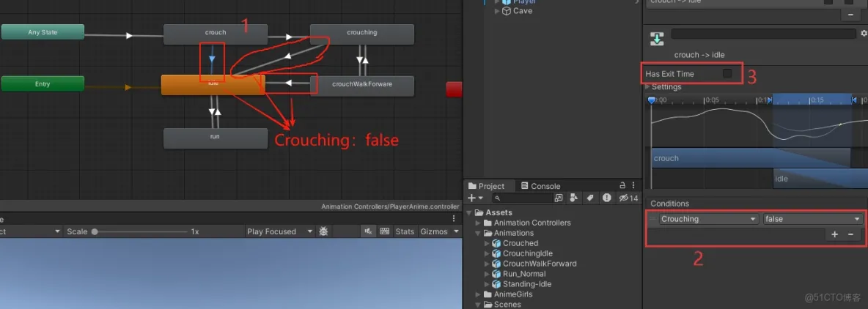Expand the AnimeGirls folder arrow
The height and width of the screenshot is (309, 868).
click(x=479, y=294)
